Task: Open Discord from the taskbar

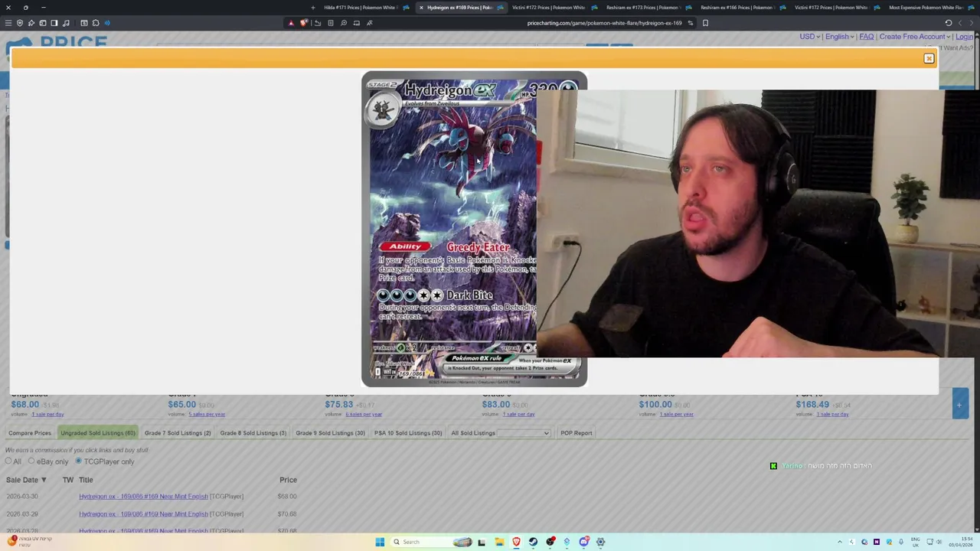Action: click(583, 542)
